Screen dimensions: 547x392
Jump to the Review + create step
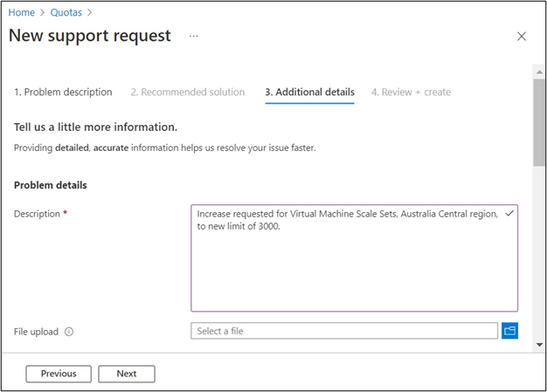coord(411,92)
